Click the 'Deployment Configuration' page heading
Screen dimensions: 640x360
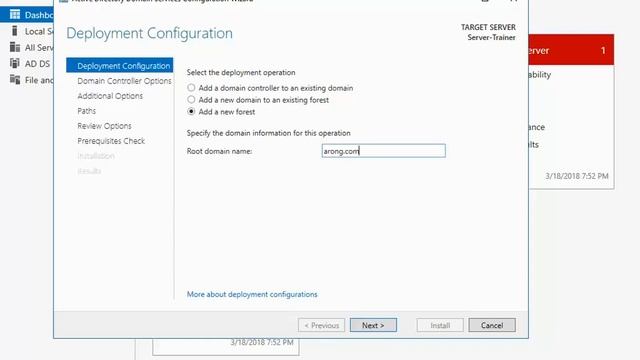[149, 33]
